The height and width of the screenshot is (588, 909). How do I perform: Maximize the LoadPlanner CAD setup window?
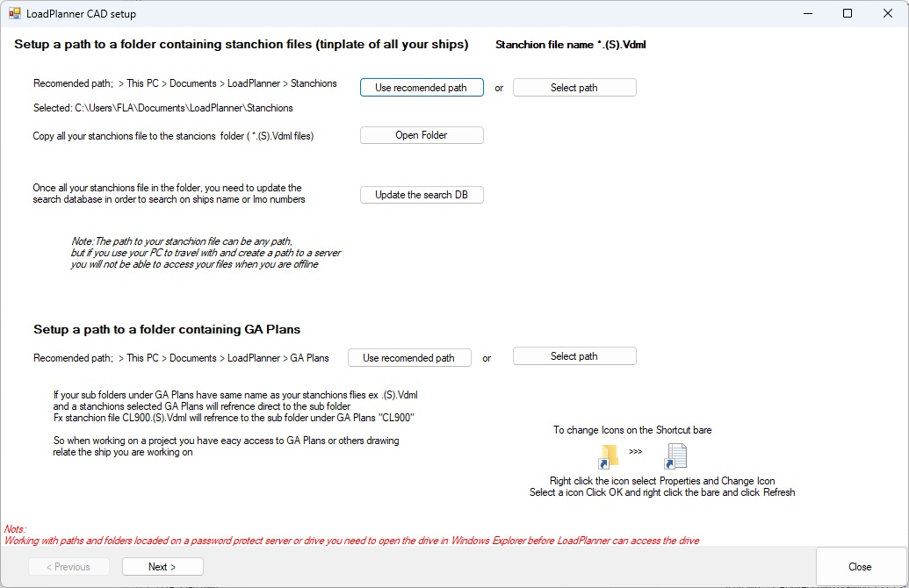(848, 13)
